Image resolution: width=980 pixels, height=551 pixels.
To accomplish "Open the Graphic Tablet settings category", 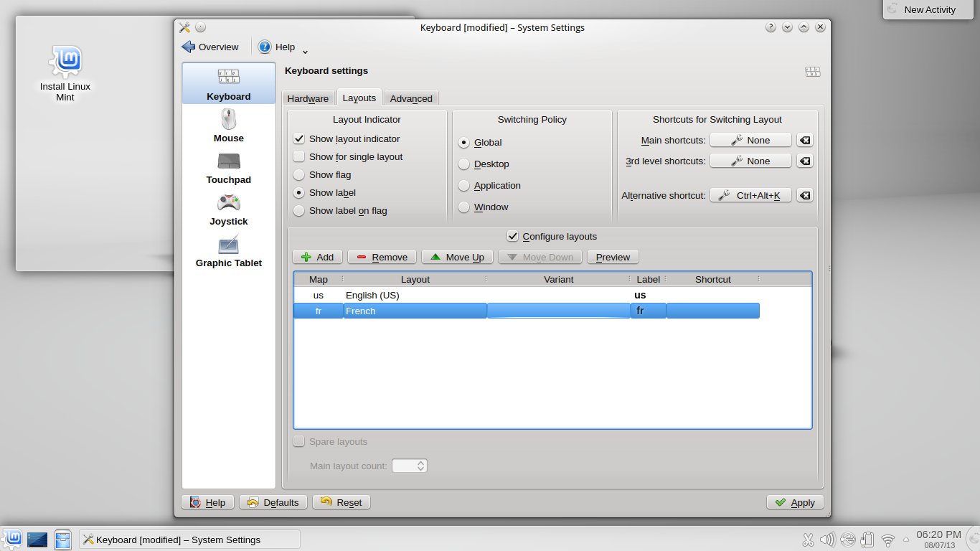I will pyautogui.click(x=229, y=250).
